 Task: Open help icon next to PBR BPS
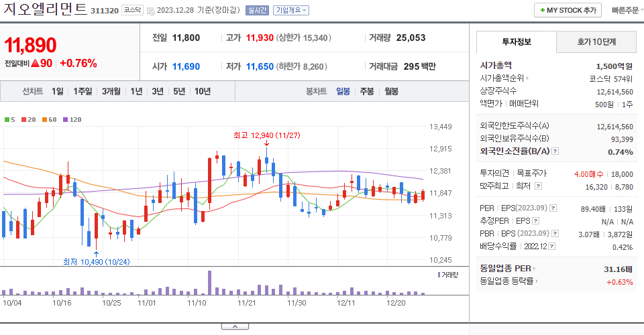(x=555, y=234)
